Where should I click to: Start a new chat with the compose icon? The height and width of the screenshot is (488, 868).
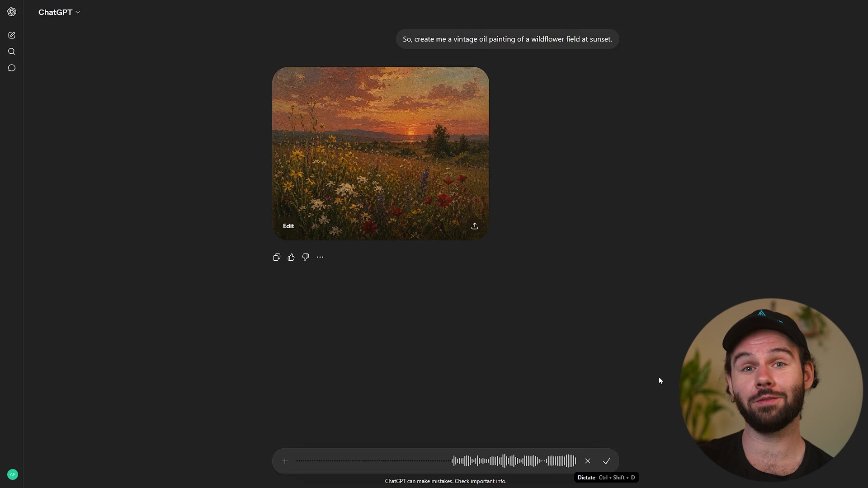click(12, 35)
